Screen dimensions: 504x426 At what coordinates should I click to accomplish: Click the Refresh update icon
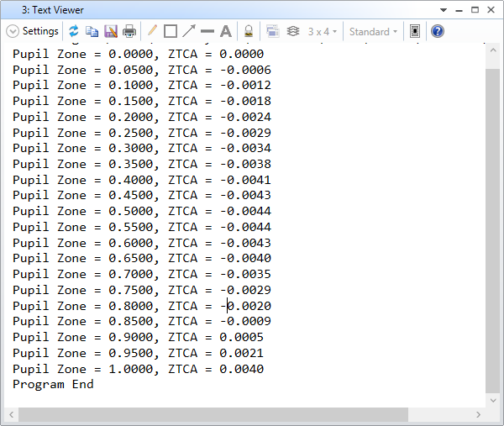point(74,31)
